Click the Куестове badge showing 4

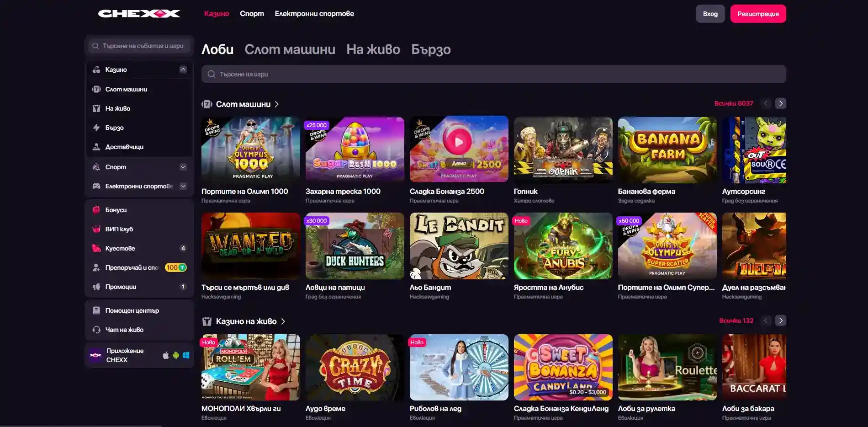pos(183,248)
